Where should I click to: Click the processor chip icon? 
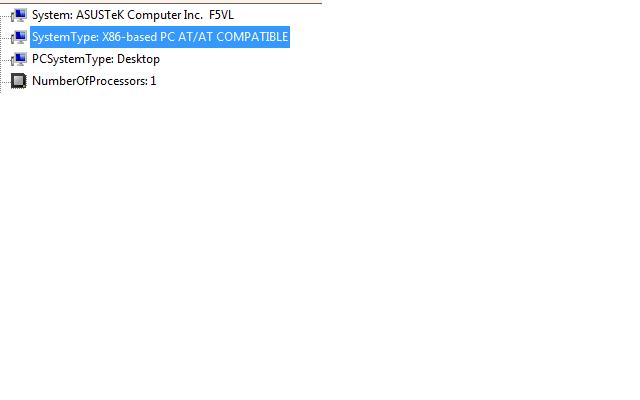tap(18, 81)
